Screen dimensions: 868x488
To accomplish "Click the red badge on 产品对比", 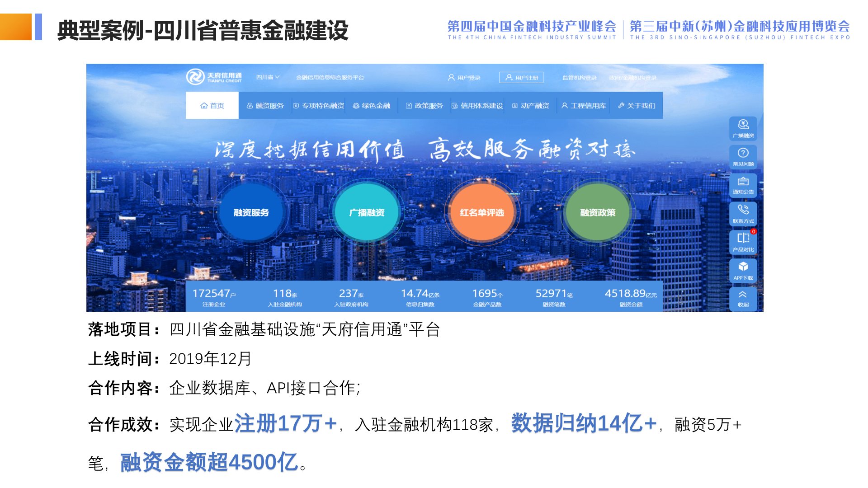I will pos(753,231).
